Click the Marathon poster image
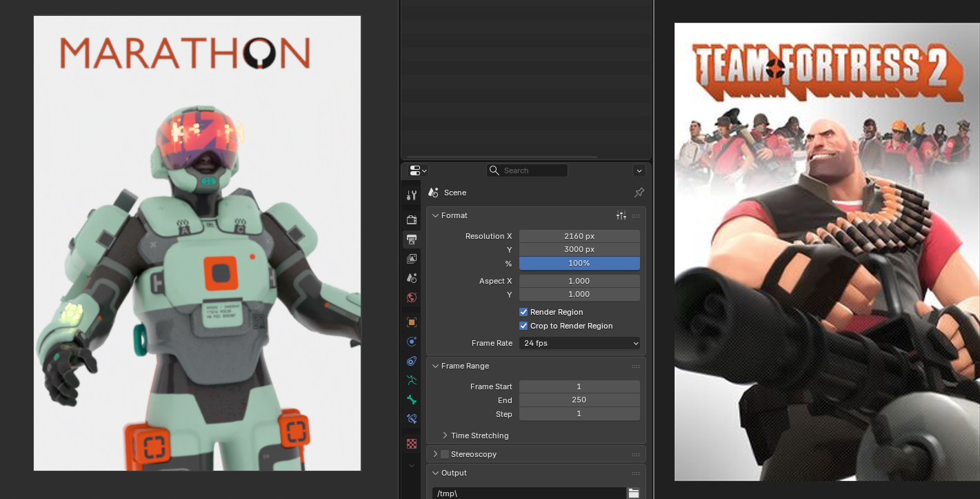Image resolution: width=980 pixels, height=499 pixels. click(197, 243)
